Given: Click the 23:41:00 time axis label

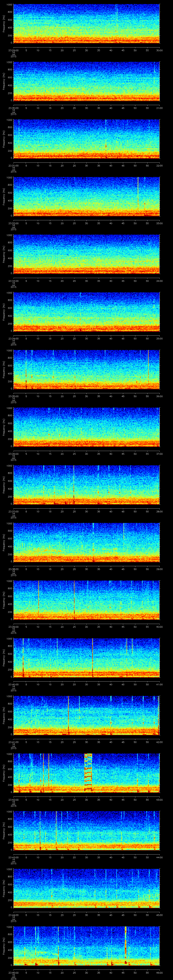Looking at the screenshot, I should (13, 742).
